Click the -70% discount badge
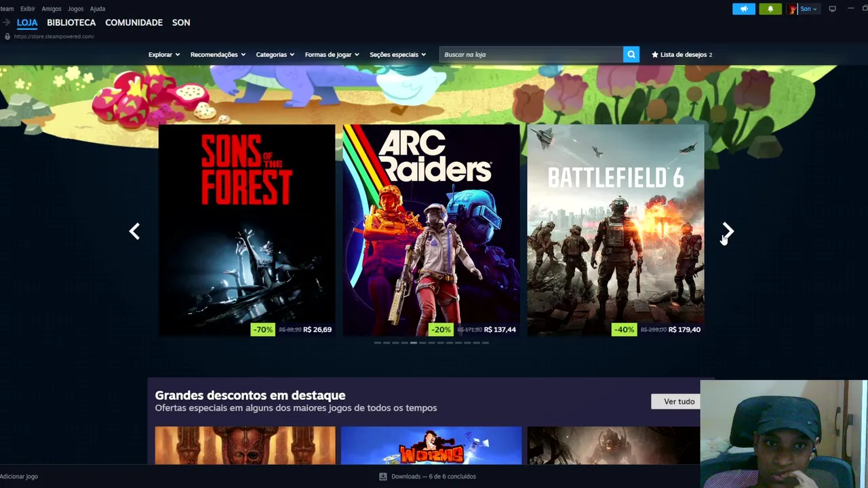Viewport: 868px width, 488px height. coord(262,329)
